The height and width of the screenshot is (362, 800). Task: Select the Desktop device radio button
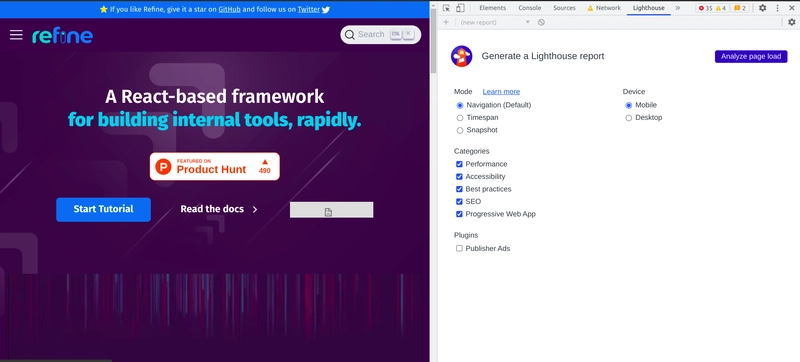pos(629,118)
